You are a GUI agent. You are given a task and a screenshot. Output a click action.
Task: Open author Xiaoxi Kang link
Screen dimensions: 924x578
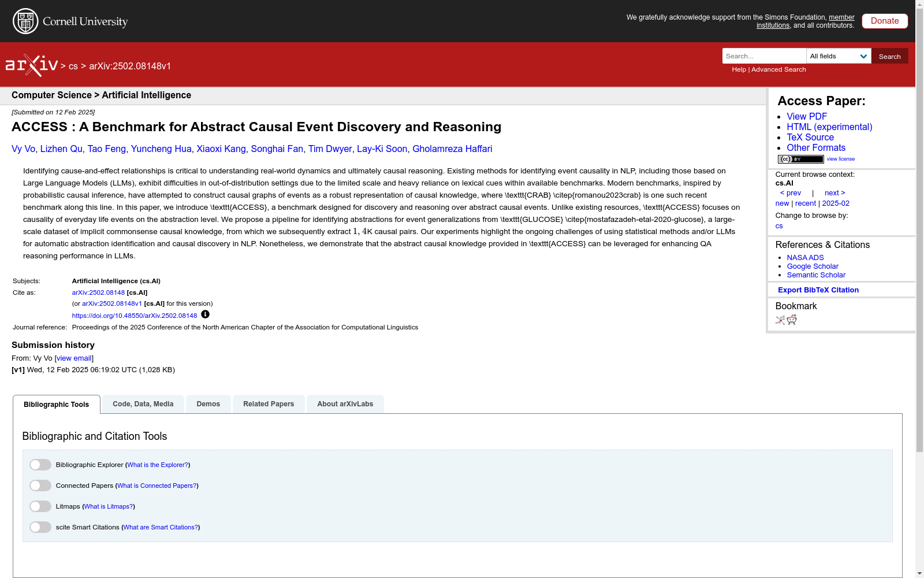(221, 149)
